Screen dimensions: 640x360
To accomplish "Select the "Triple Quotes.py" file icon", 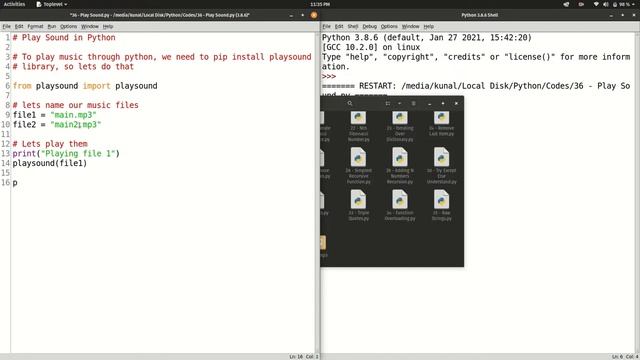I will coord(358,200).
